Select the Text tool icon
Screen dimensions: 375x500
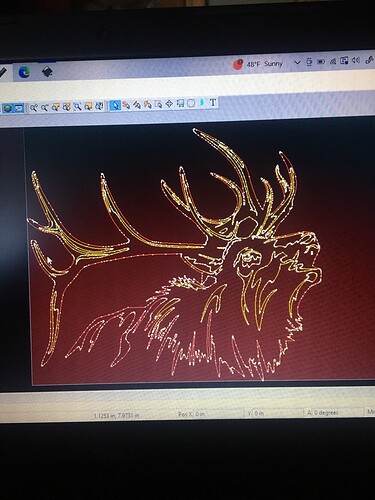point(213,102)
